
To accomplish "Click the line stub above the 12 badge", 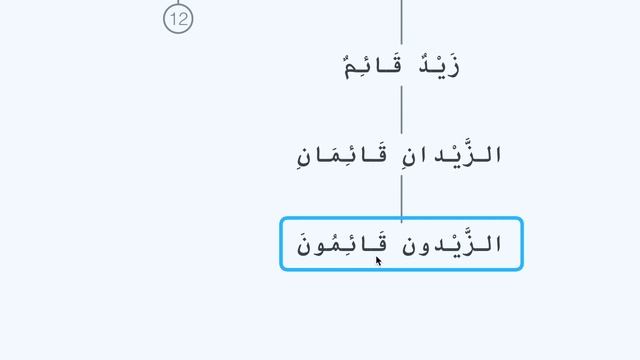I will click(178, 2).
